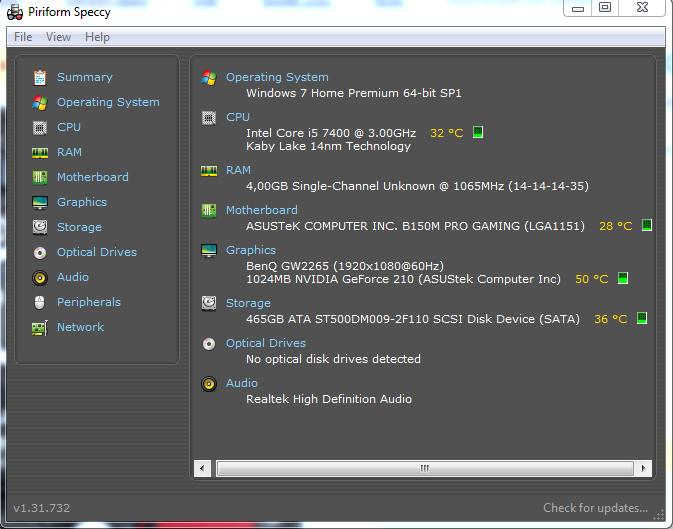Click the green temperature indicator beside GeForce 50 °C
Viewport: 673px width, 529px height.
(x=623, y=278)
